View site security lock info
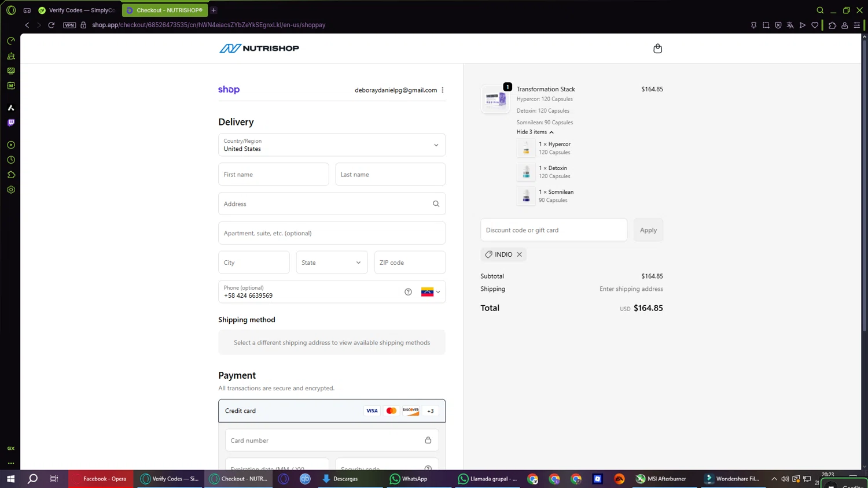This screenshot has height=488, width=868. (83, 25)
